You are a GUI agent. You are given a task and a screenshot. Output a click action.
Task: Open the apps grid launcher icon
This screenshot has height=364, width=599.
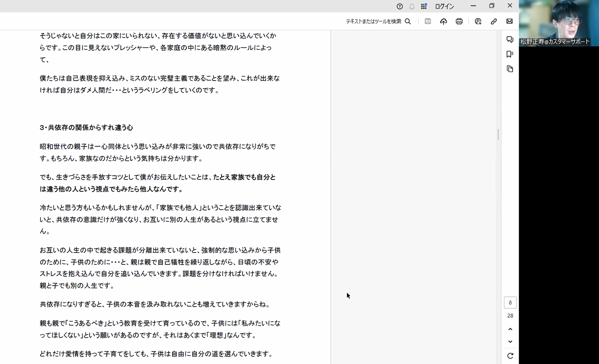pos(424,6)
